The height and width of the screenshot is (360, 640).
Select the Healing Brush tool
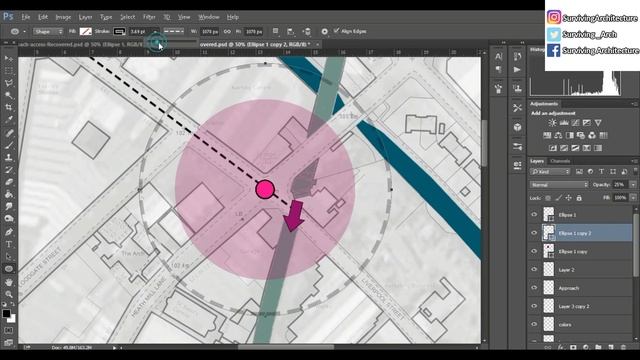[9, 133]
